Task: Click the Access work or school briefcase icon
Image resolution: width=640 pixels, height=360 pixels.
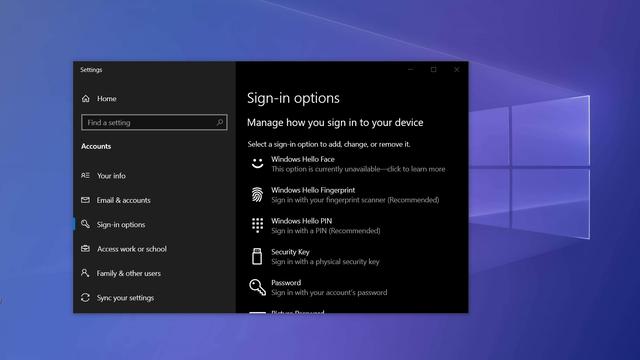Action: click(85, 249)
